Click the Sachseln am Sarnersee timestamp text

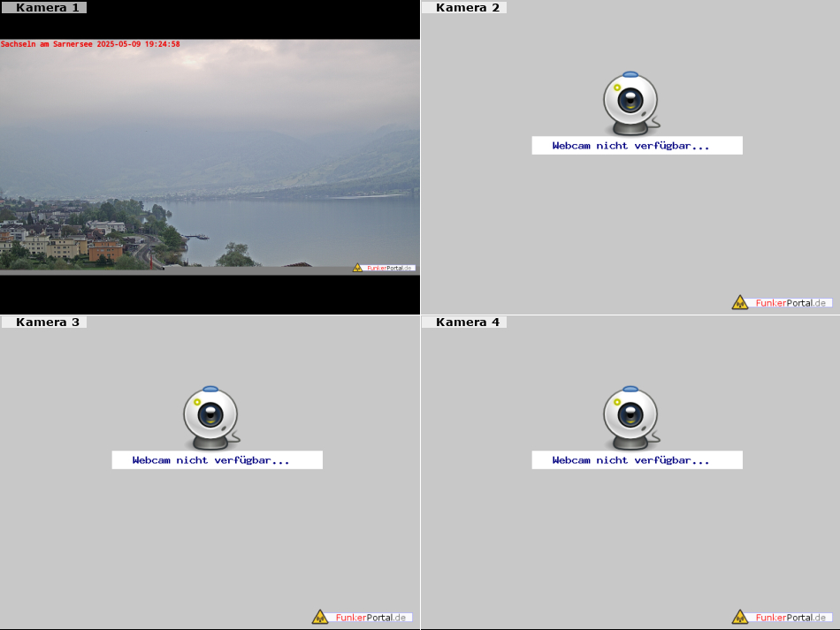(x=90, y=44)
